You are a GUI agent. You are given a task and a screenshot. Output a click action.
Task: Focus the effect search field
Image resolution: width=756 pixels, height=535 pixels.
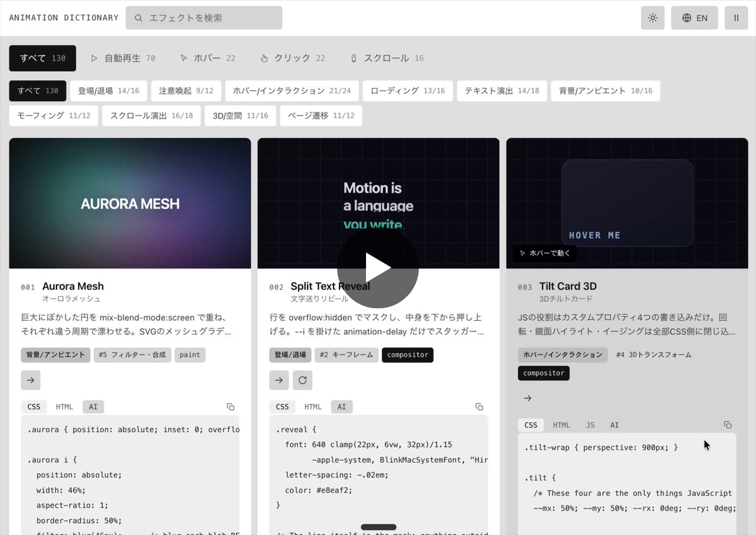[x=204, y=18]
